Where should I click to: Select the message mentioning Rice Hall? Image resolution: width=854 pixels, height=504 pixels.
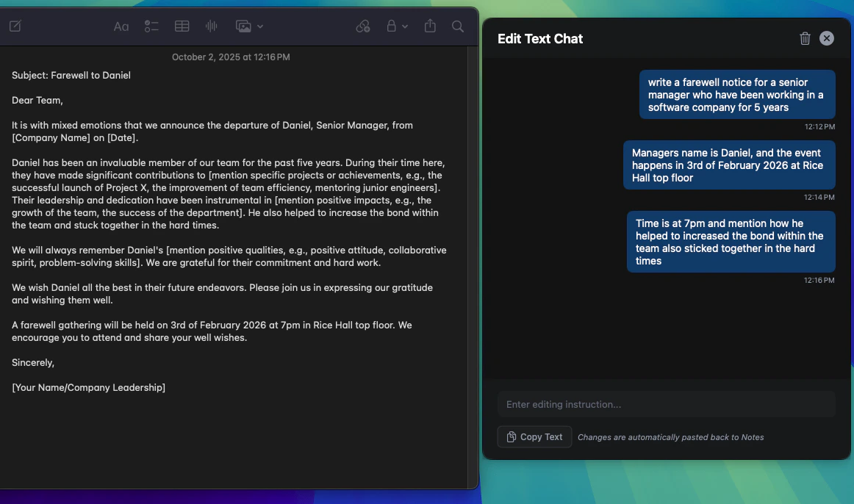[x=729, y=165]
